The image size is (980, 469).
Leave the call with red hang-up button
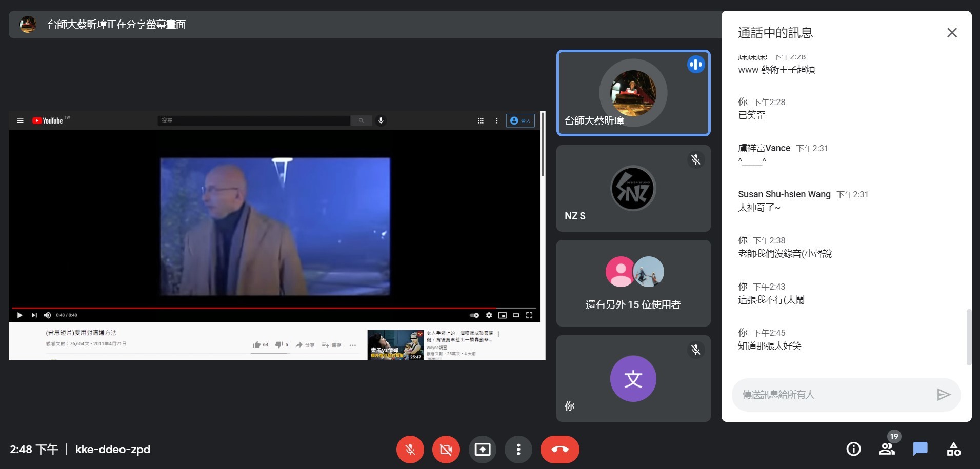pyautogui.click(x=560, y=450)
